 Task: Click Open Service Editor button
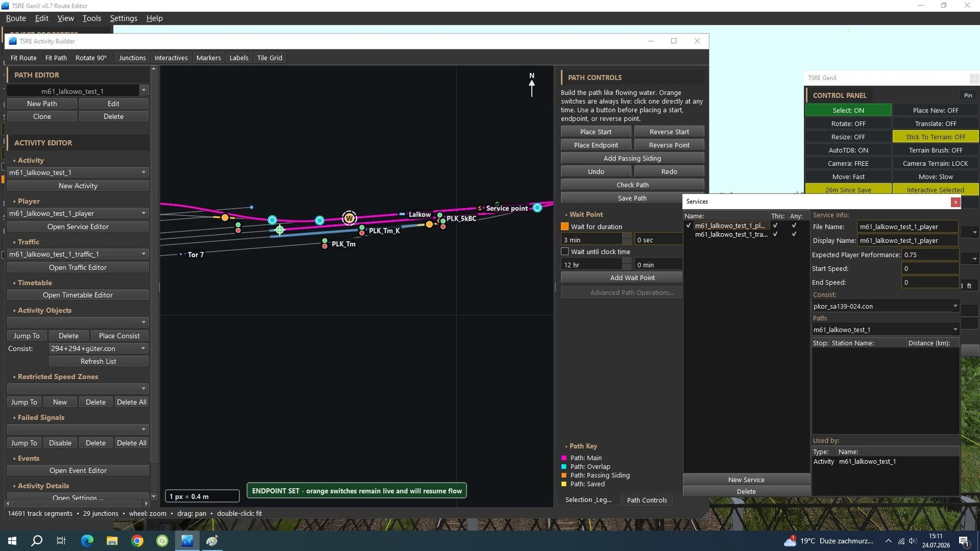[x=78, y=227]
